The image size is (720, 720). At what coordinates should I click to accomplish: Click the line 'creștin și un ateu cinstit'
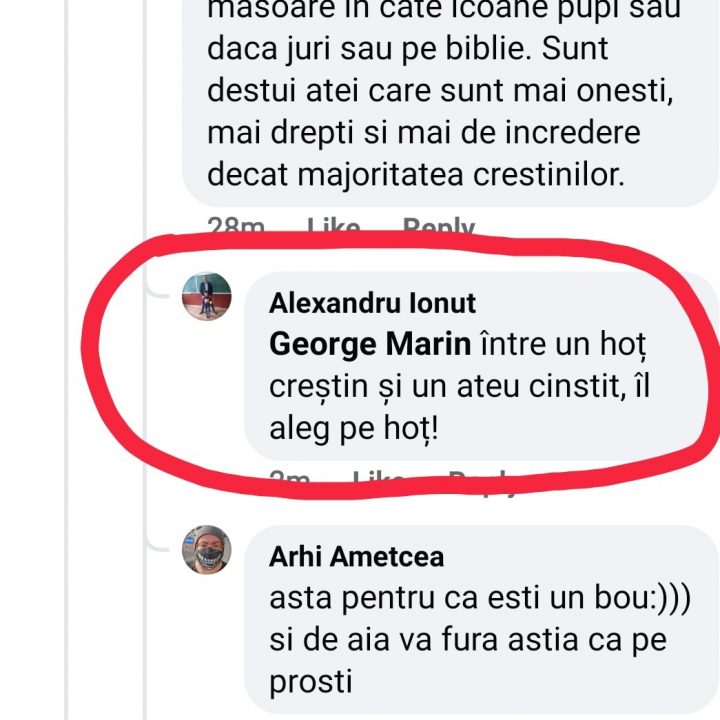[458, 387]
